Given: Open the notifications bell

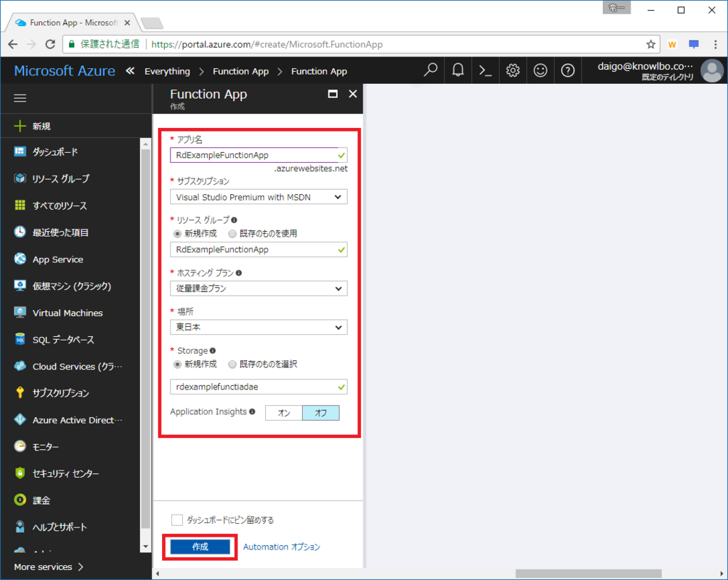Looking at the screenshot, I should (x=458, y=70).
